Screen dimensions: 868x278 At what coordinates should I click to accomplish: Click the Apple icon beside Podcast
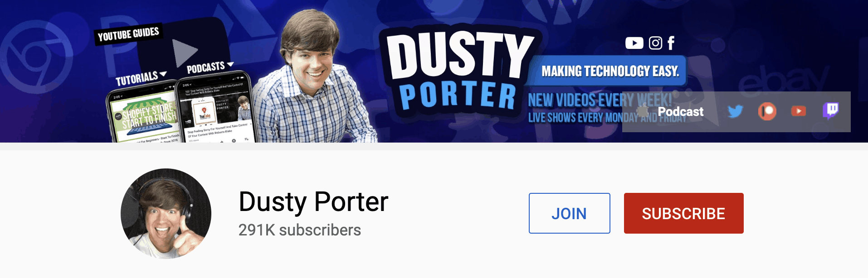(x=643, y=111)
